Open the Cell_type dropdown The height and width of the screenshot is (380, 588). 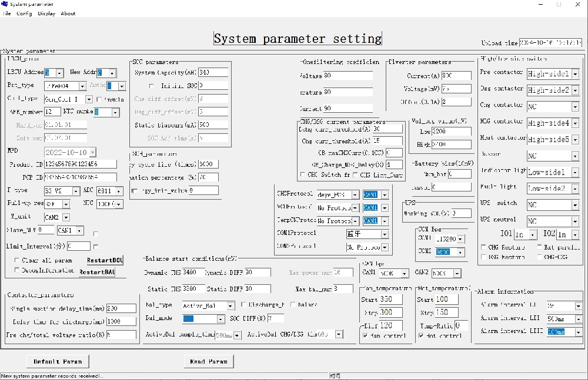pyautogui.click(x=89, y=99)
